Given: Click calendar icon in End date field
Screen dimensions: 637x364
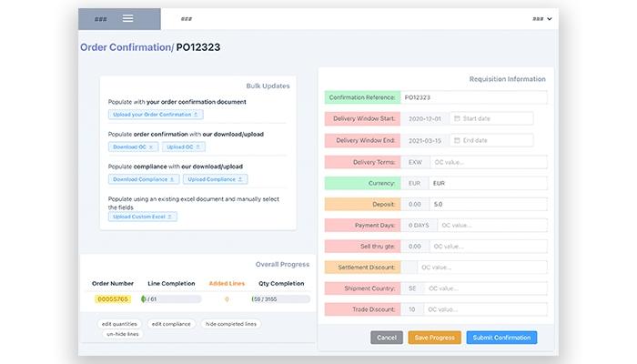Looking at the screenshot, I should pos(457,140).
